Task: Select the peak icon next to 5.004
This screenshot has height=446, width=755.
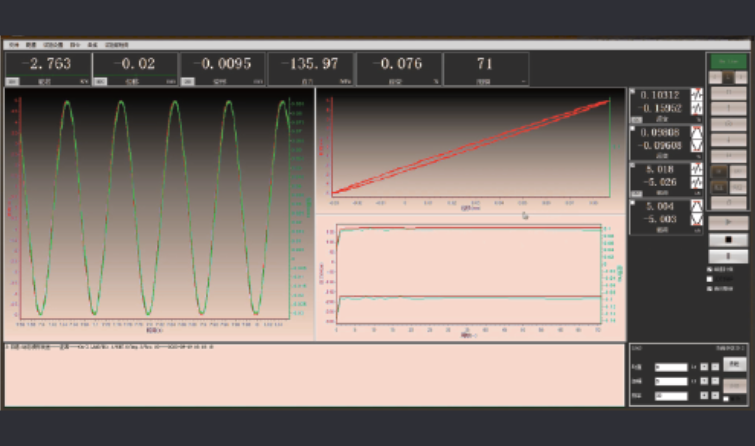Action: (697, 207)
